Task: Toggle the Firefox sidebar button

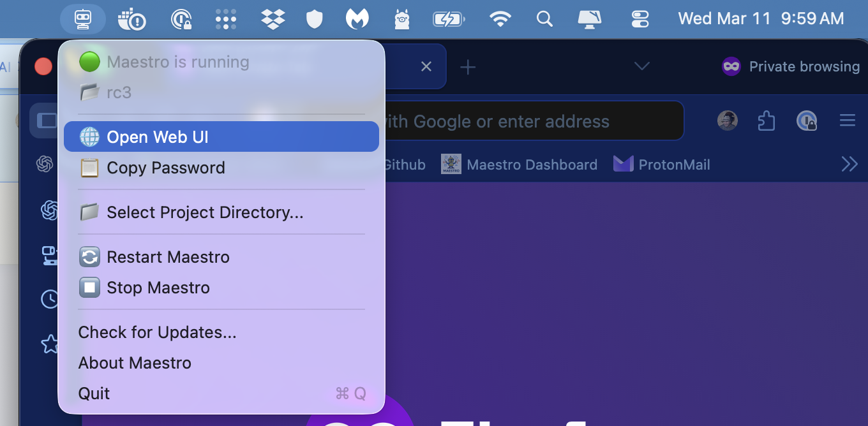Action: [46, 121]
